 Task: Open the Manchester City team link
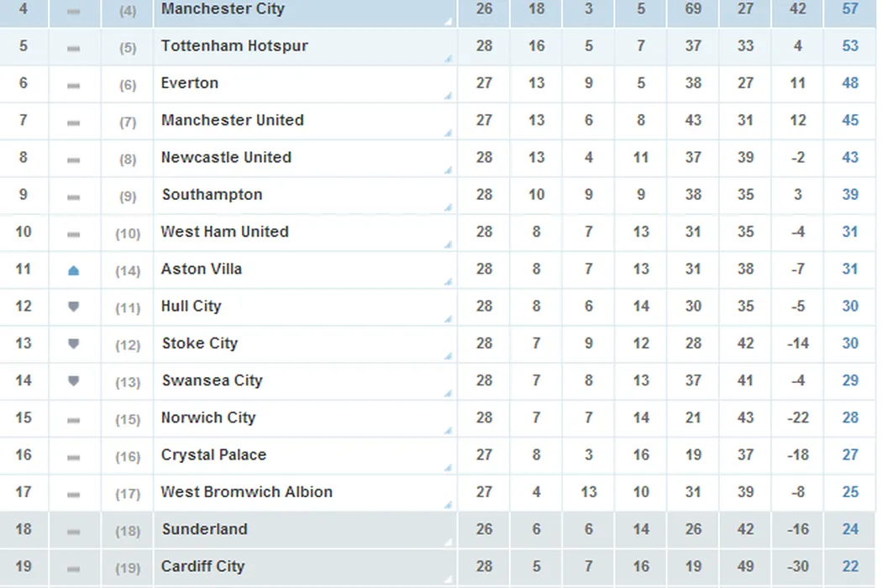pyautogui.click(x=223, y=9)
